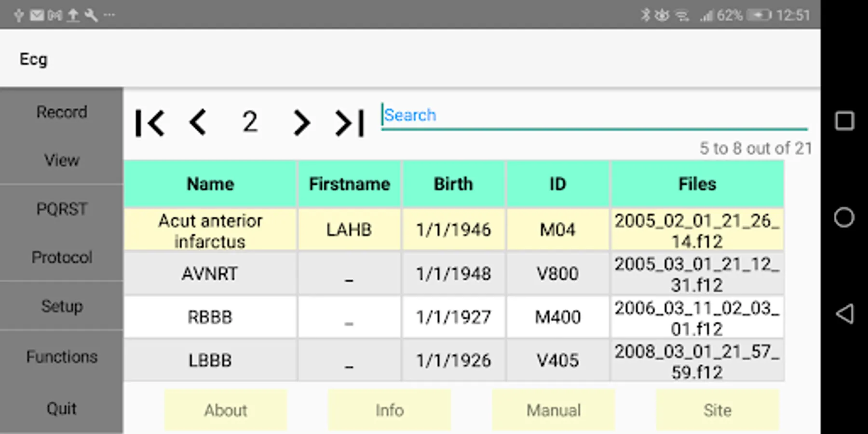The height and width of the screenshot is (434, 868).
Task: Open the PQRST sidebar item
Action: click(x=62, y=209)
